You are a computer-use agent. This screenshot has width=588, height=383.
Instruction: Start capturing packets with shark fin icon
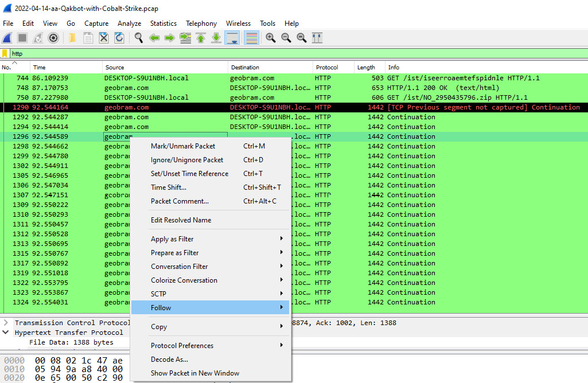pos(7,38)
